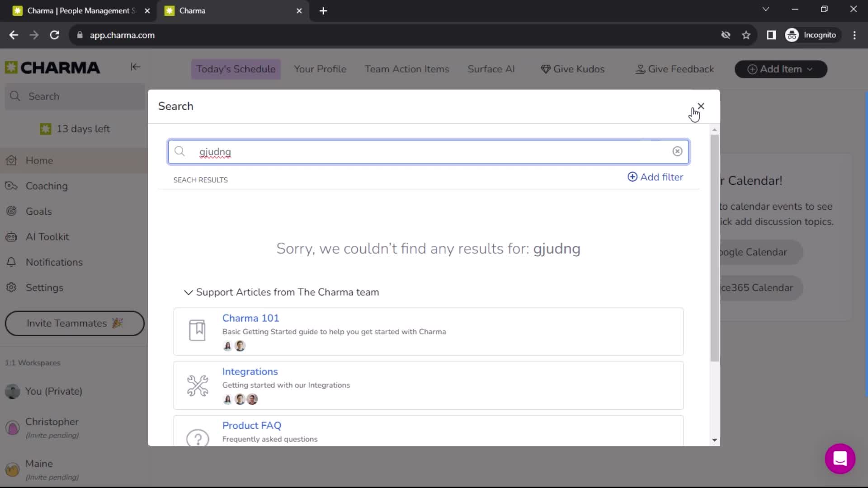The height and width of the screenshot is (488, 868).
Task: Click the search dialog scrollbar thumb
Action: tap(714, 248)
